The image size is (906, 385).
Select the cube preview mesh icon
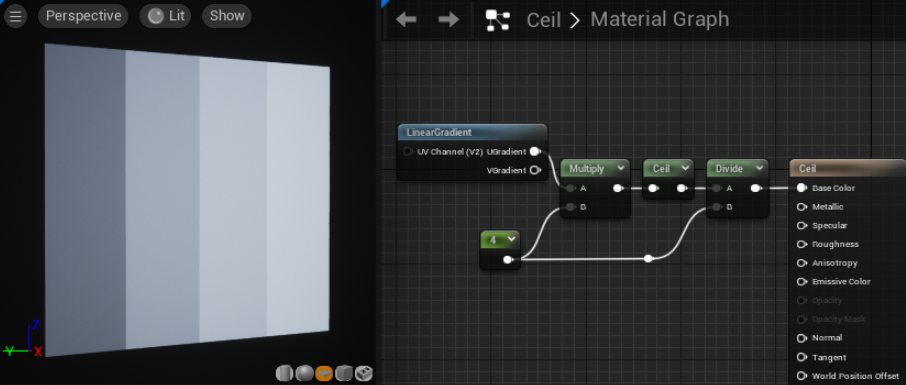tap(344, 373)
